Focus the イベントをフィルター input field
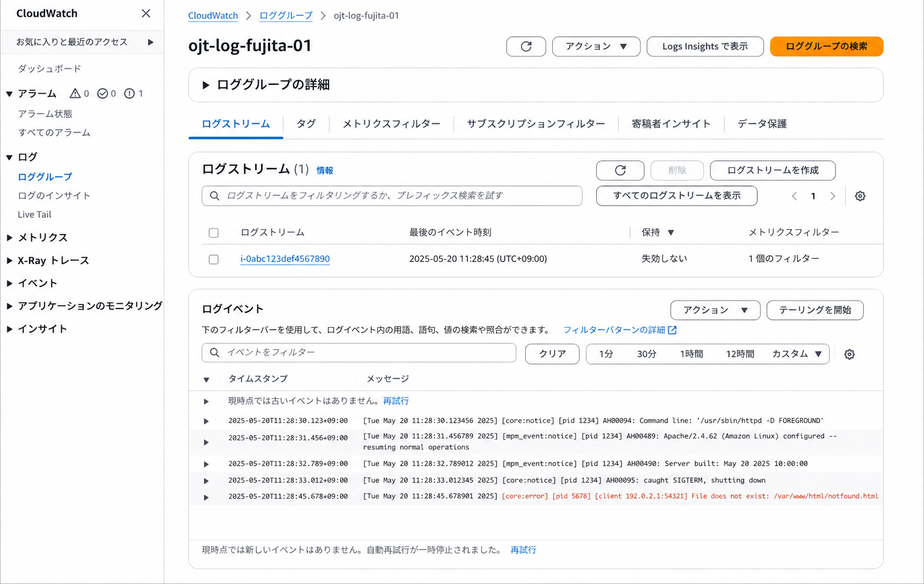Viewport: 924px width, 584px height. pos(359,352)
